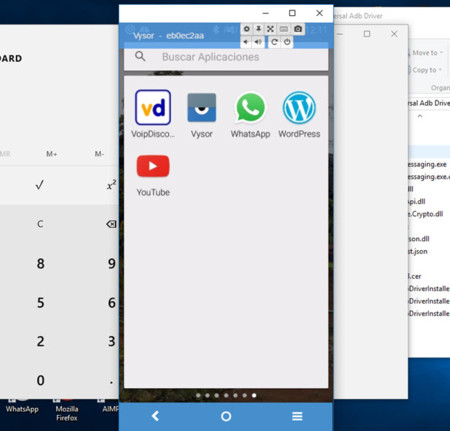Rotate the device screen
Image resolution: width=450 pixels, height=431 pixels.
[274, 42]
